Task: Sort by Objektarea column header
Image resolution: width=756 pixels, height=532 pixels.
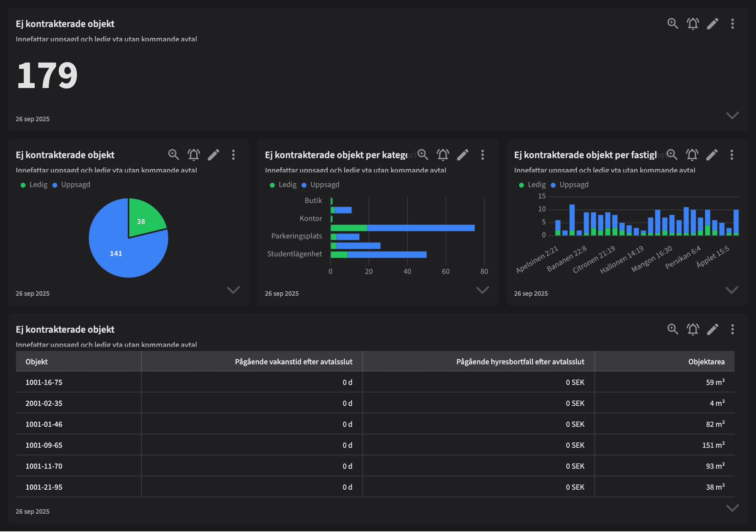Action: 706,362
